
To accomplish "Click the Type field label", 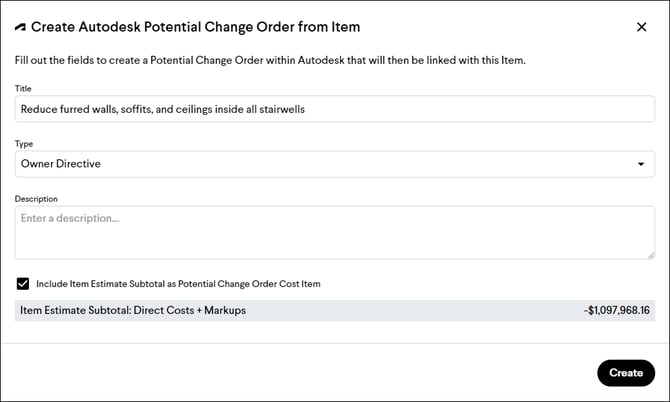I will point(25,143).
